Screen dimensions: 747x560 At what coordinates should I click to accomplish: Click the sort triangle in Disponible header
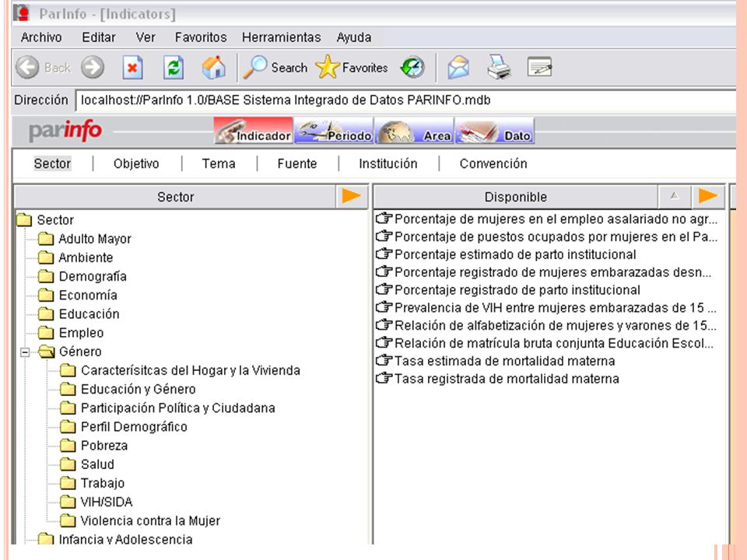[674, 196]
